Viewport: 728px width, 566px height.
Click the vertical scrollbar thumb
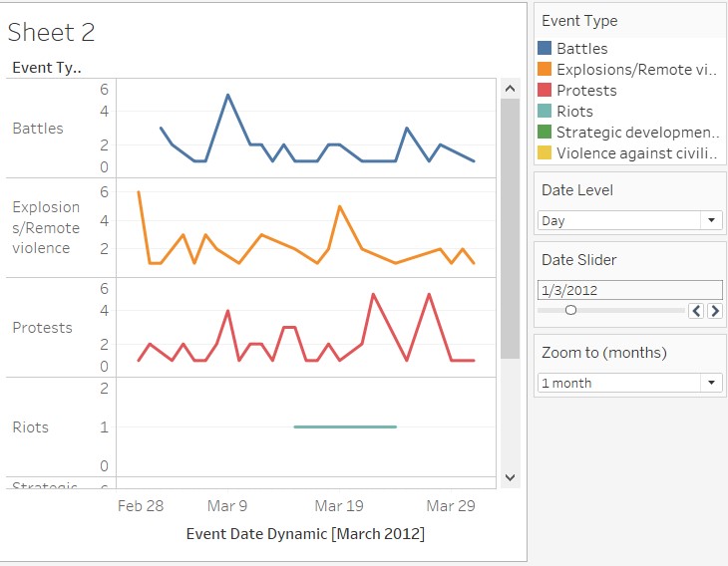point(510,229)
